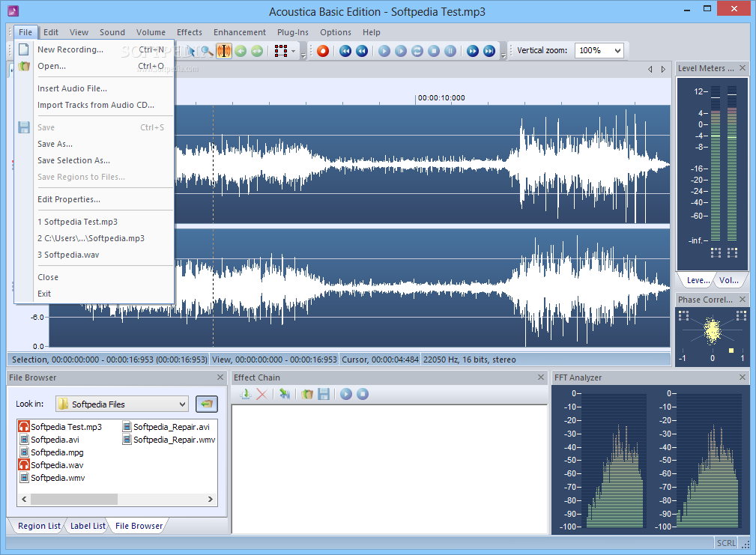756x555 pixels.
Task: Click the red X remove-effect icon
Action: click(261, 395)
